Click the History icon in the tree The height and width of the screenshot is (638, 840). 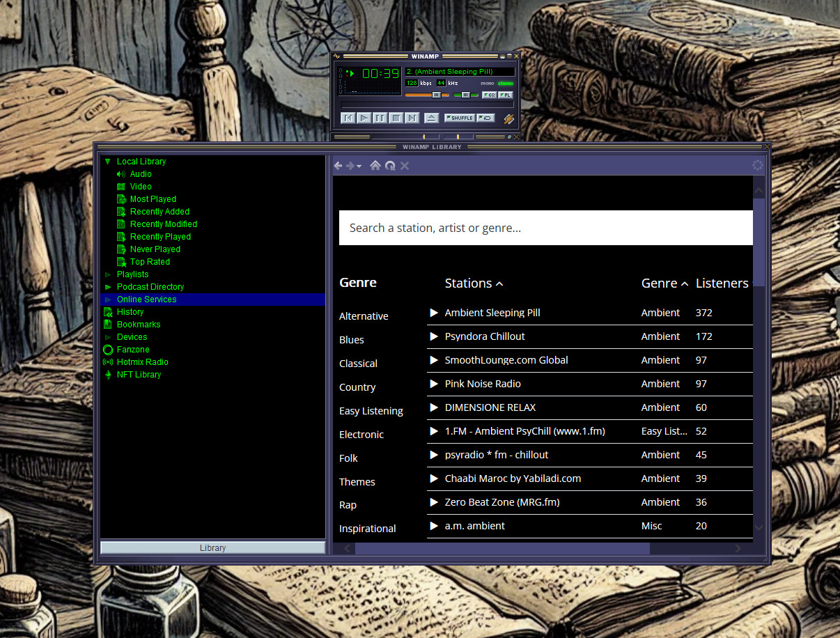(108, 312)
